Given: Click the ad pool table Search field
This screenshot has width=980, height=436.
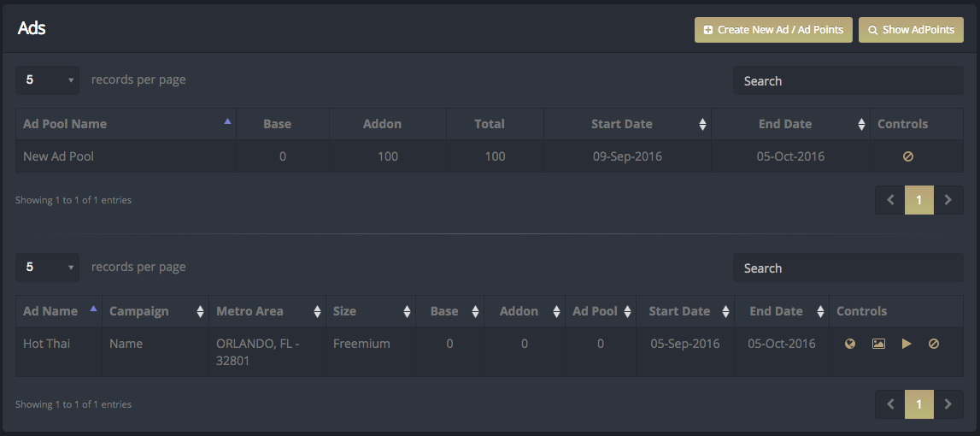Looking at the screenshot, I should (848, 80).
